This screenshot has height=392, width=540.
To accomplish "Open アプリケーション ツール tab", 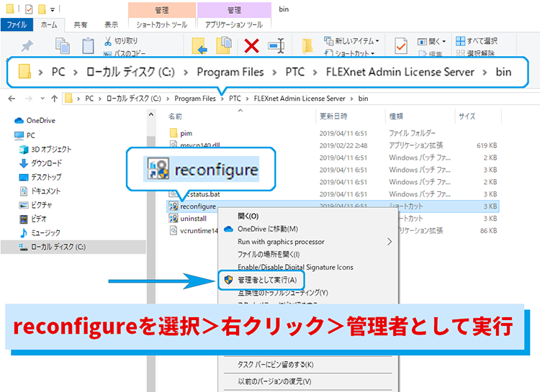I will [x=234, y=24].
